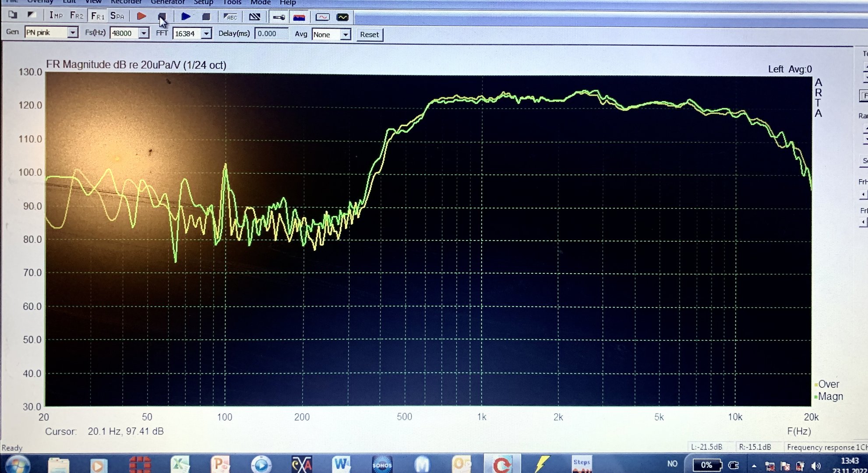Screen dimensions: 868x473
Task: Start generator with the blue play icon
Action: click(x=186, y=17)
